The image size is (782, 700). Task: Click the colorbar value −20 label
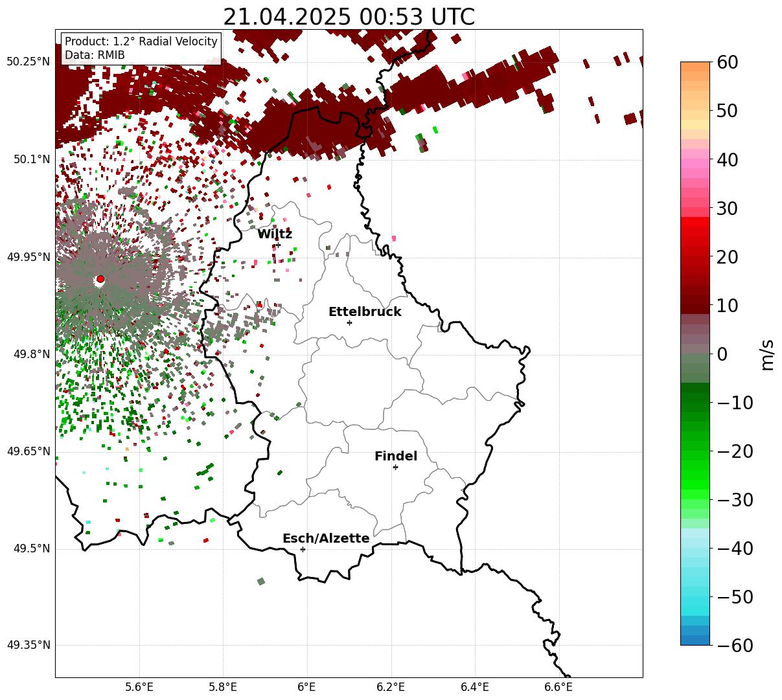point(735,451)
